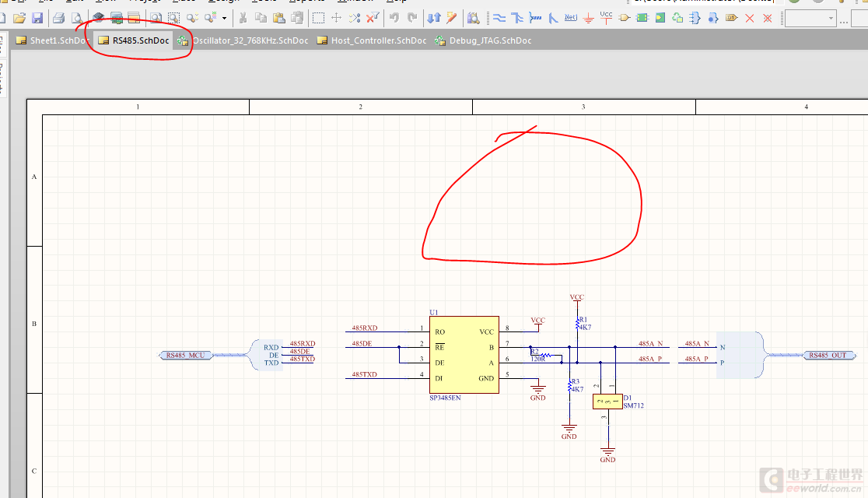This screenshot has width=868, height=498.
Task: Select the TXD entry in the left harness connector
Action: tap(271, 363)
